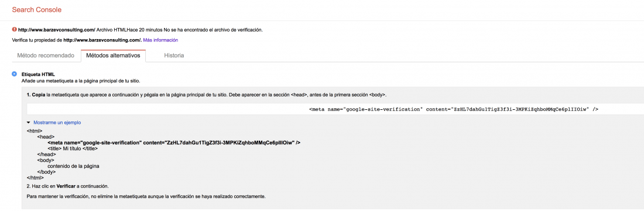
Task: Click the Mostrarme un ejemplo link
Action: pos(57,123)
